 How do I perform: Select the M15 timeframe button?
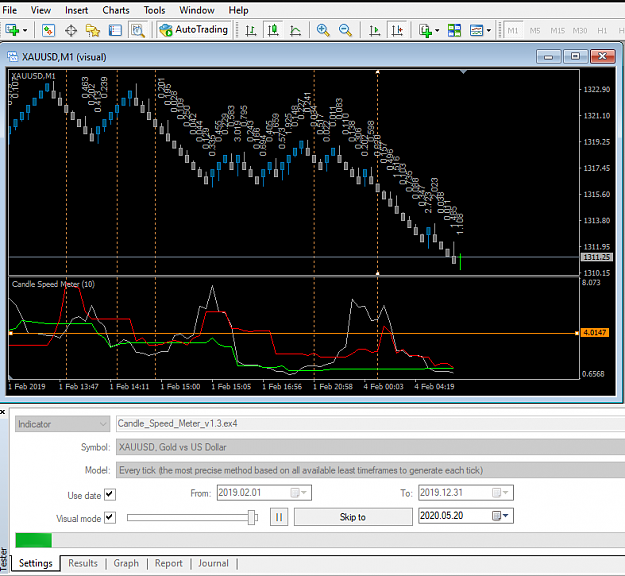pos(557,30)
